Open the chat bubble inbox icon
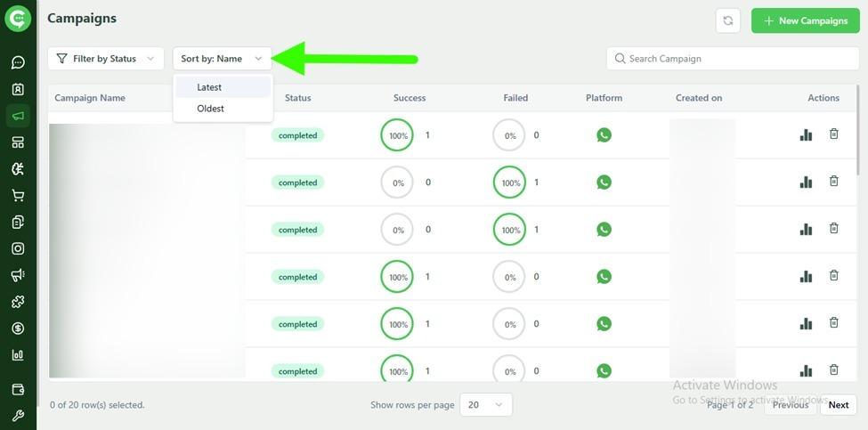 tap(18, 62)
